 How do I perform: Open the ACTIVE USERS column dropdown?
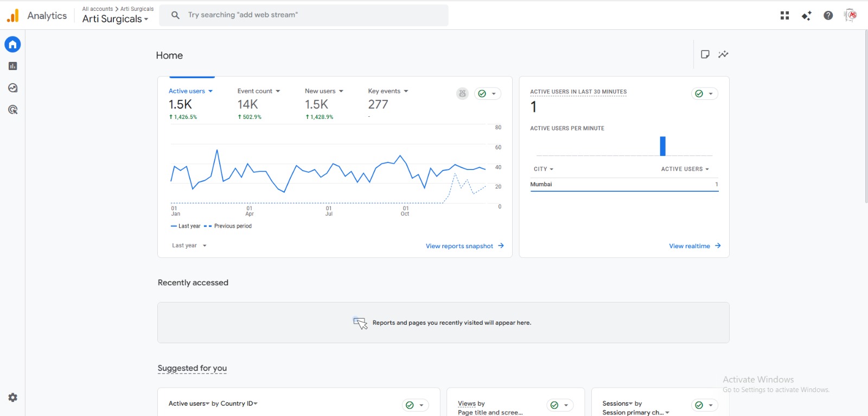(x=685, y=169)
